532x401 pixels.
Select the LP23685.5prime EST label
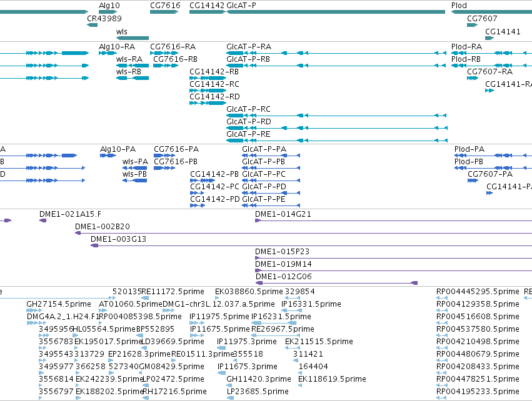click(258, 392)
